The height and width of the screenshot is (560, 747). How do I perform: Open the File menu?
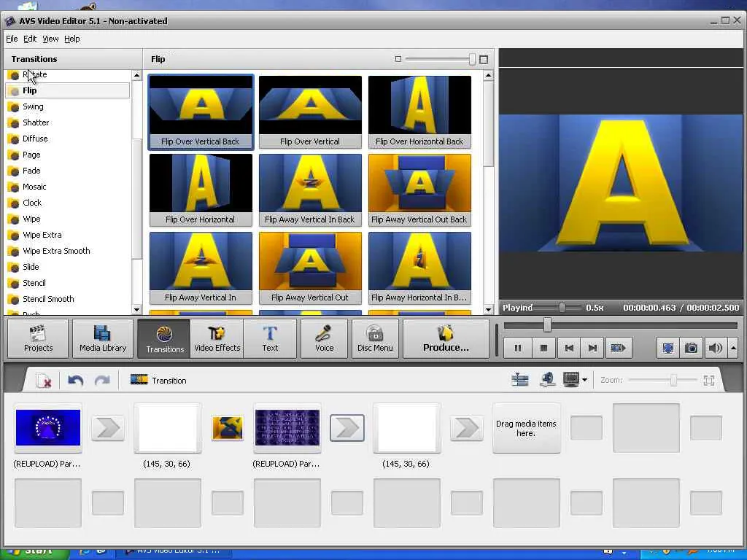[12, 39]
